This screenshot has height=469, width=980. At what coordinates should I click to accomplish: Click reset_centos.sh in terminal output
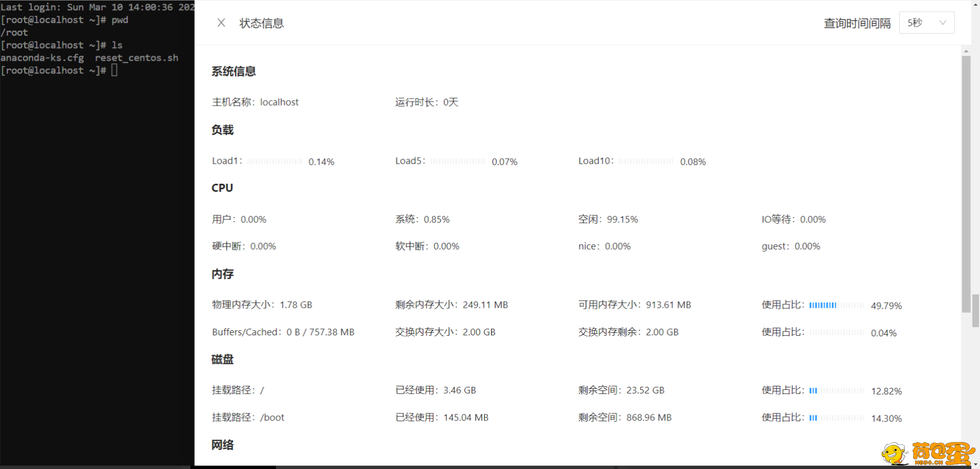tap(137, 58)
